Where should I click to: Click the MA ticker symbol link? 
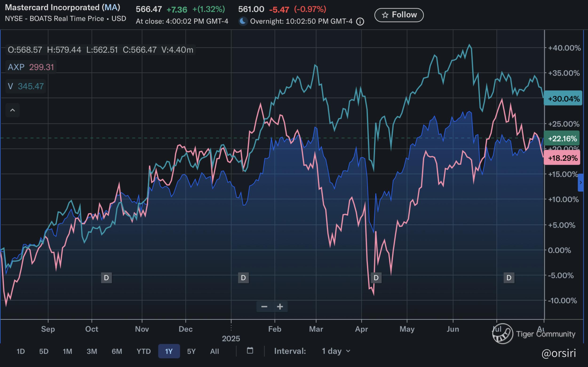[111, 8]
